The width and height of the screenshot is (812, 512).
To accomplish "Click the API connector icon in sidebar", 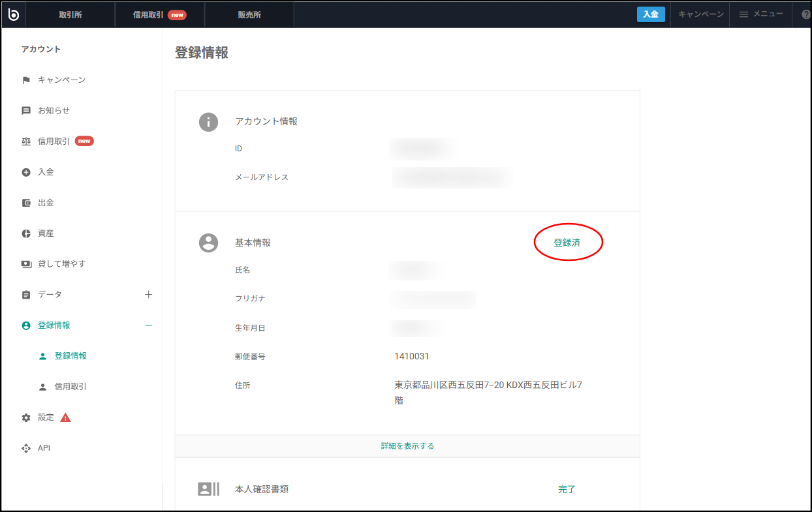I will [26, 448].
